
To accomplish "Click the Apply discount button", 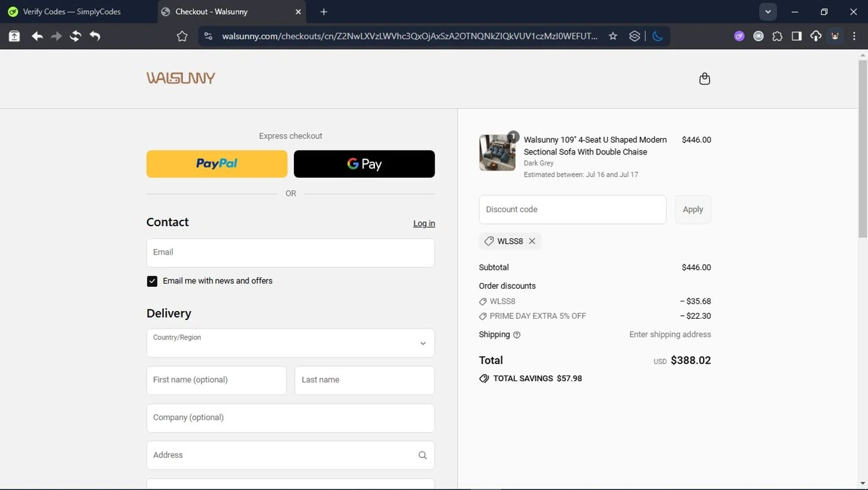I will click(x=693, y=209).
